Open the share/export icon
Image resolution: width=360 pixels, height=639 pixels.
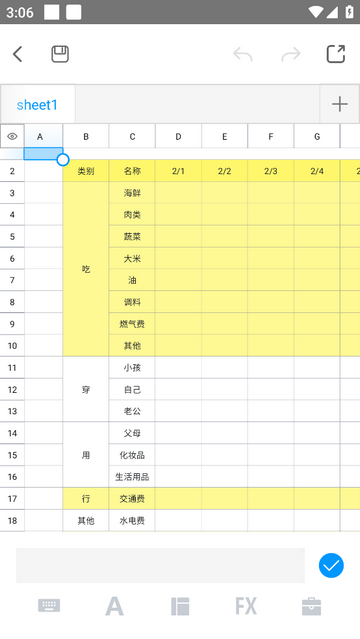coord(336,54)
